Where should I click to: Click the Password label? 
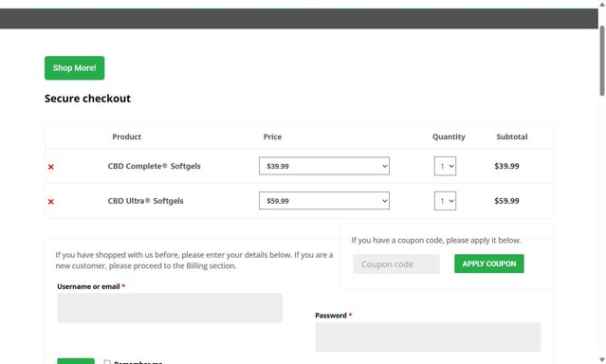(331, 316)
